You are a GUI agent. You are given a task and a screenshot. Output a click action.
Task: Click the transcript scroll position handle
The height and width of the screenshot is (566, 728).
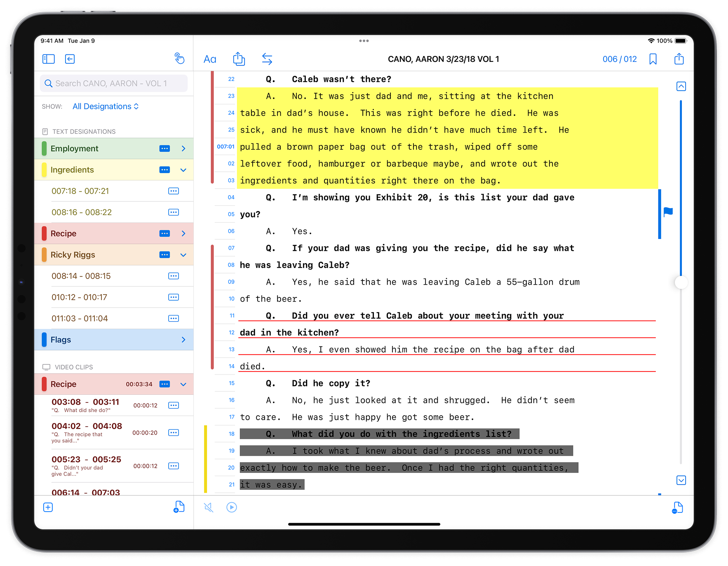click(681, 283)
